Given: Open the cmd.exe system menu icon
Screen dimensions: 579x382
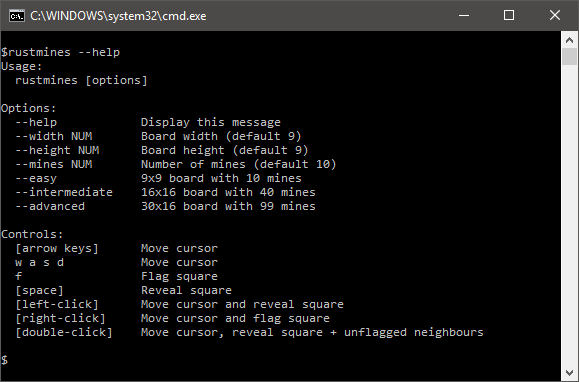Looking at the screenshot, I should click(17, 16).
